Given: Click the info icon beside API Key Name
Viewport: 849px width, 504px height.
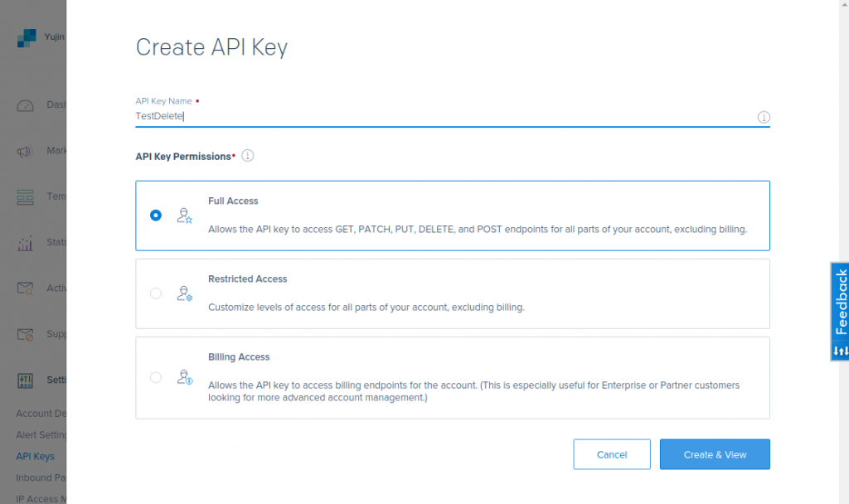Looking at the screenshot, I should pyautogui.click(x=764, y=118).
